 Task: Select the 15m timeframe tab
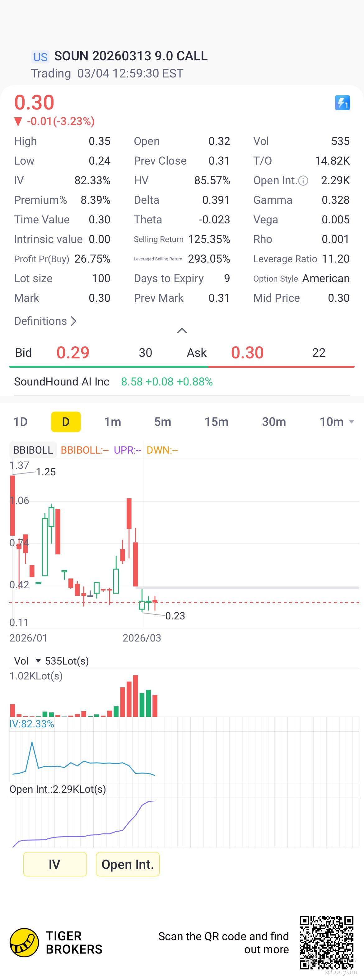coord(217,422)
